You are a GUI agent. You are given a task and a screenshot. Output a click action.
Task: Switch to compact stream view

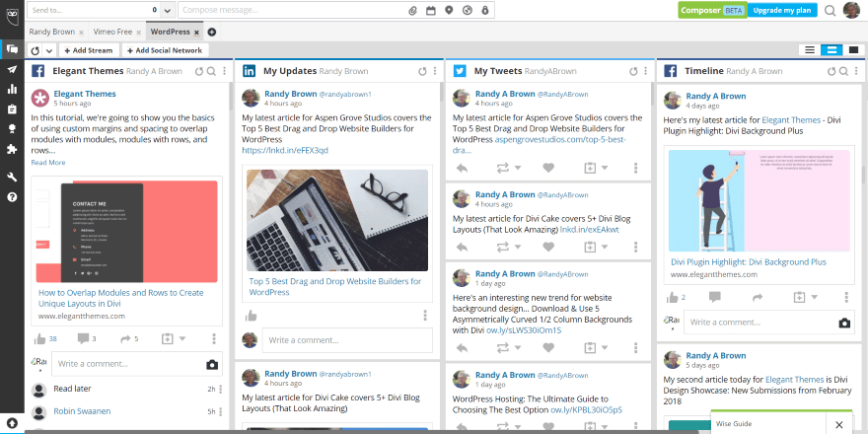click(810, 50)
